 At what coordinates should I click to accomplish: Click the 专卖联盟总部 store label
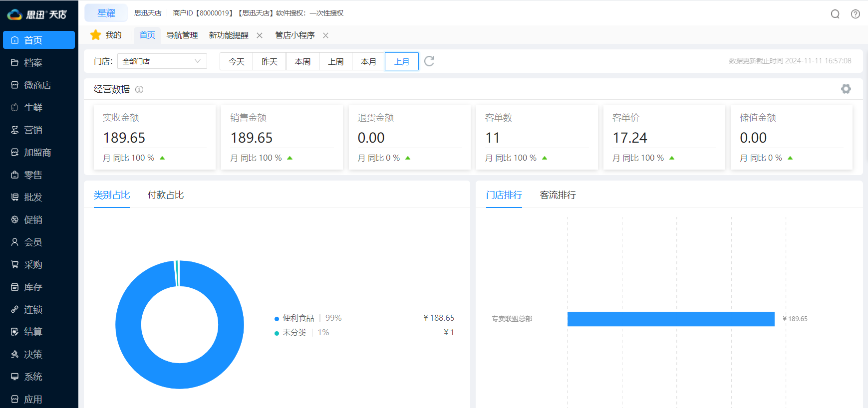coord(512,319)
